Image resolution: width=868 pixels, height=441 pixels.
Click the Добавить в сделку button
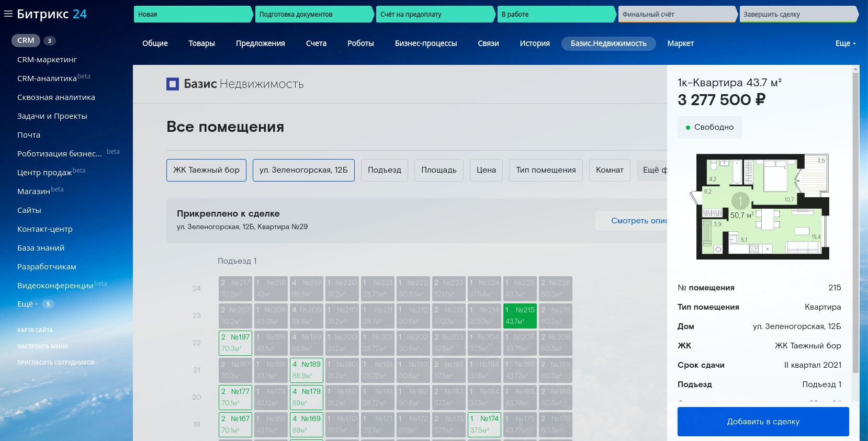tap(763, 422)
